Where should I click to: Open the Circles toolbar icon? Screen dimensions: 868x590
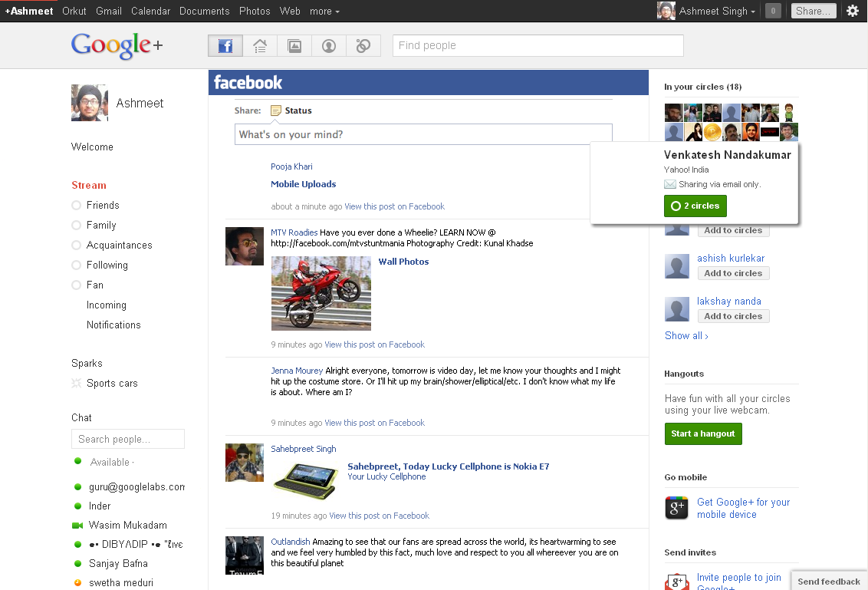click(363, 46)
